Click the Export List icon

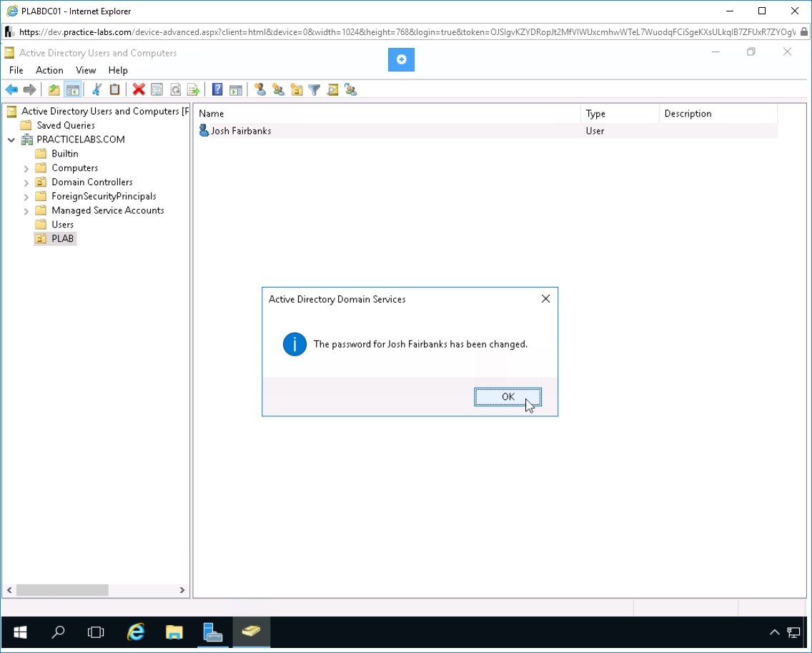[x=194, y=89]
